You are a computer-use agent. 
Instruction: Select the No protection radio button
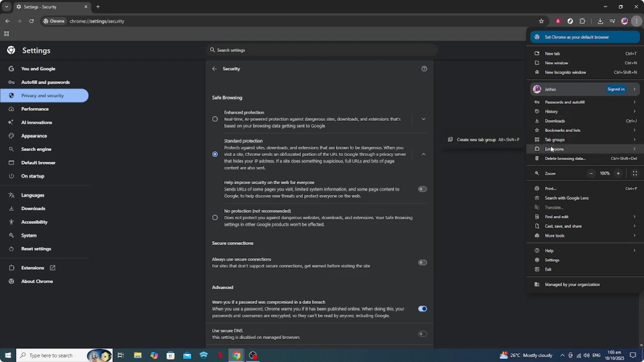215,217
